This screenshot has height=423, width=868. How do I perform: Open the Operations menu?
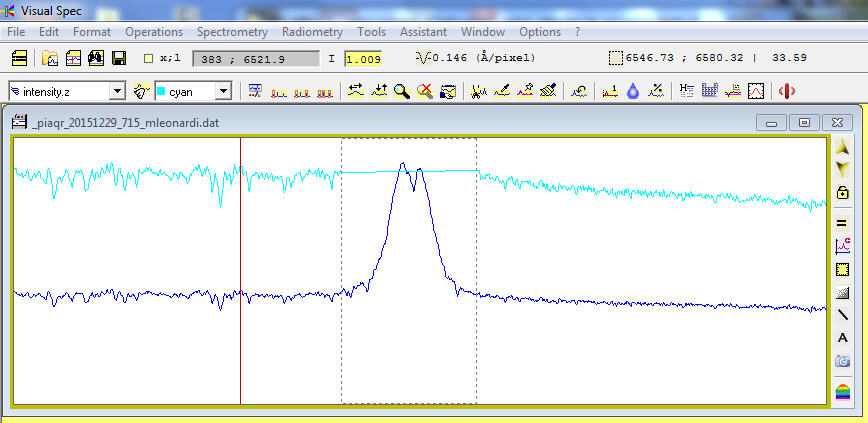point(154,32)
